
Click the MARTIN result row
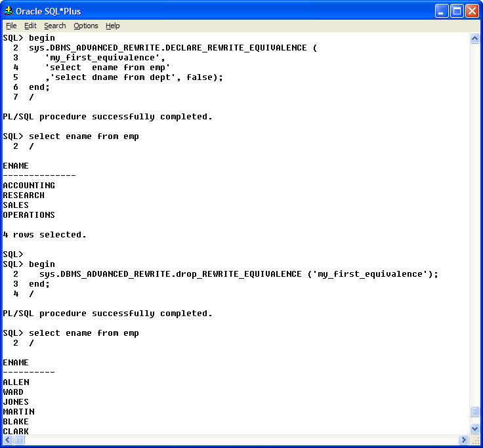[19, 412]
